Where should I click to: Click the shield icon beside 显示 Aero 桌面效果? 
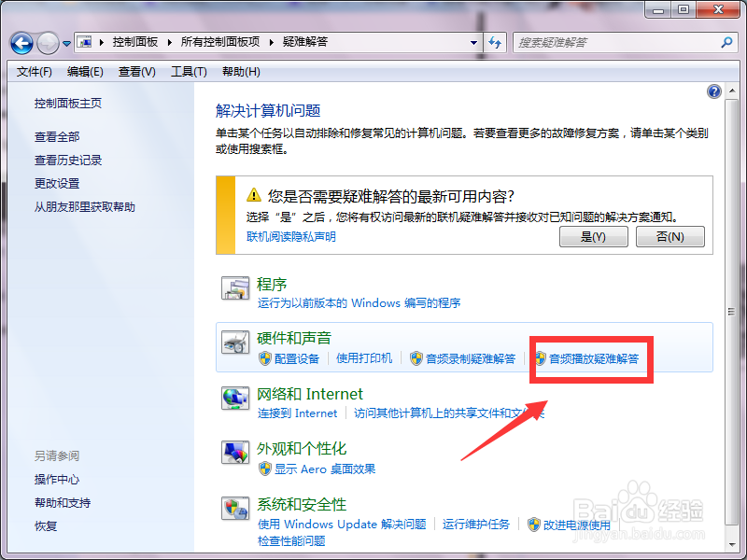[x=265, y=469]
